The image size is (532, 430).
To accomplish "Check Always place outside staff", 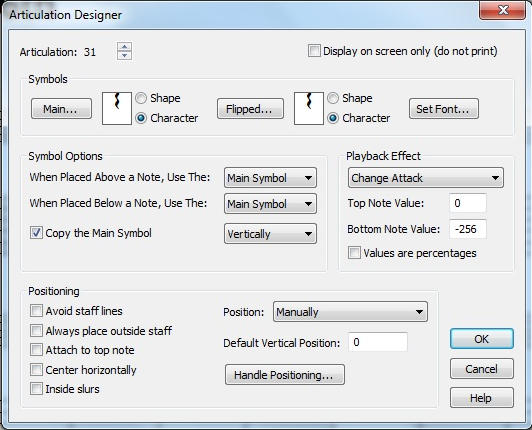I will click(x=36, y=330).
